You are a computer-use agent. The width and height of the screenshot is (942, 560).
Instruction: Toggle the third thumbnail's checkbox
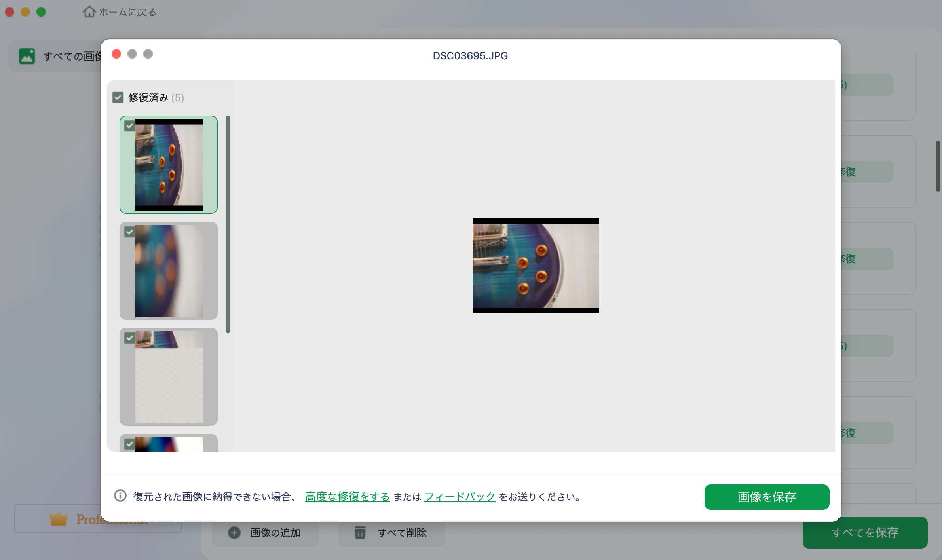click(x=129, y=338)
